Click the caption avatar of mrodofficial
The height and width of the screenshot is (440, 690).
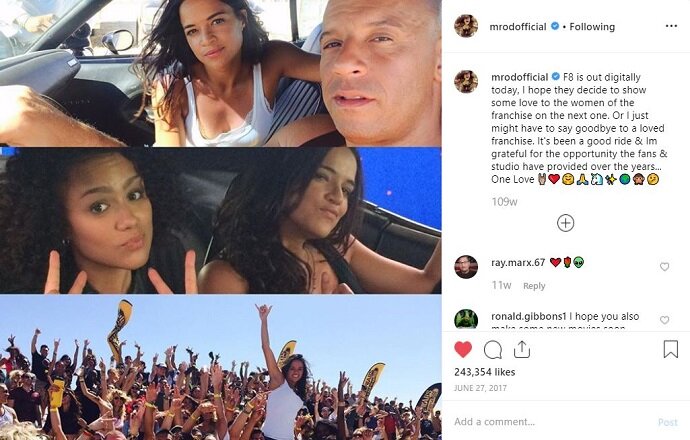tap(466, 81)
